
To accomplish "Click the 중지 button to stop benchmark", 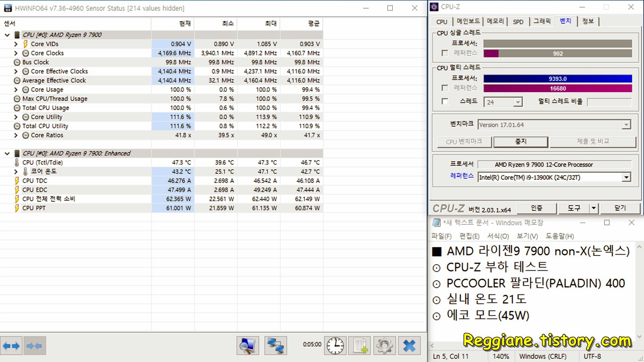I will (x=520, y=142).
